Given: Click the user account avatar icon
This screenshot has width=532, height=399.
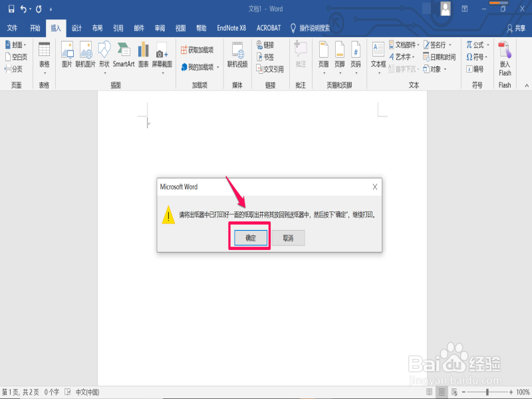Looking at the screenshot, I should pos(445,9).
